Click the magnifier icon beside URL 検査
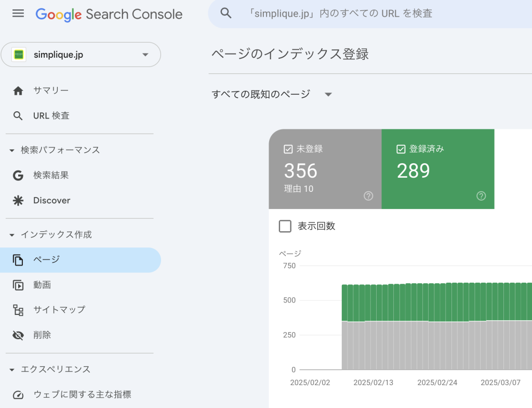Screen dimensions: 532x408 point(18,116)
